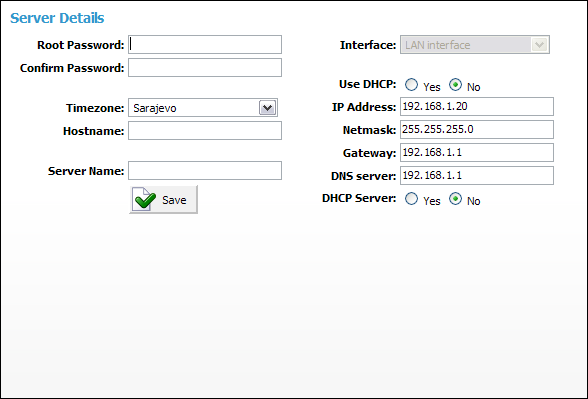The width and height of the screenshot is (588, 399).
Task: Click the Root Password input field
Action: (205, 45)
